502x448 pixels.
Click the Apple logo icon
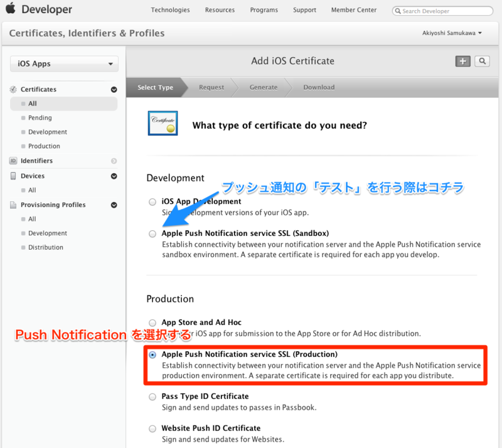pyautogui.click(x=11, y=8)
